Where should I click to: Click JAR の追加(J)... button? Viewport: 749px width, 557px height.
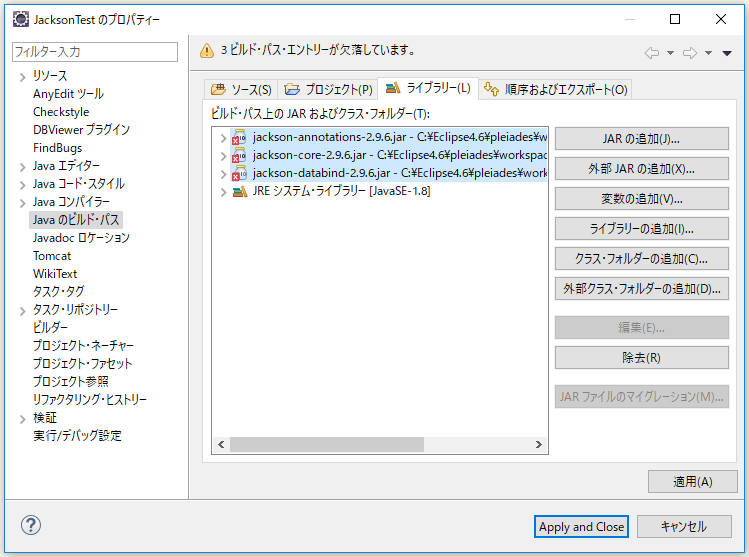[642, 139]
